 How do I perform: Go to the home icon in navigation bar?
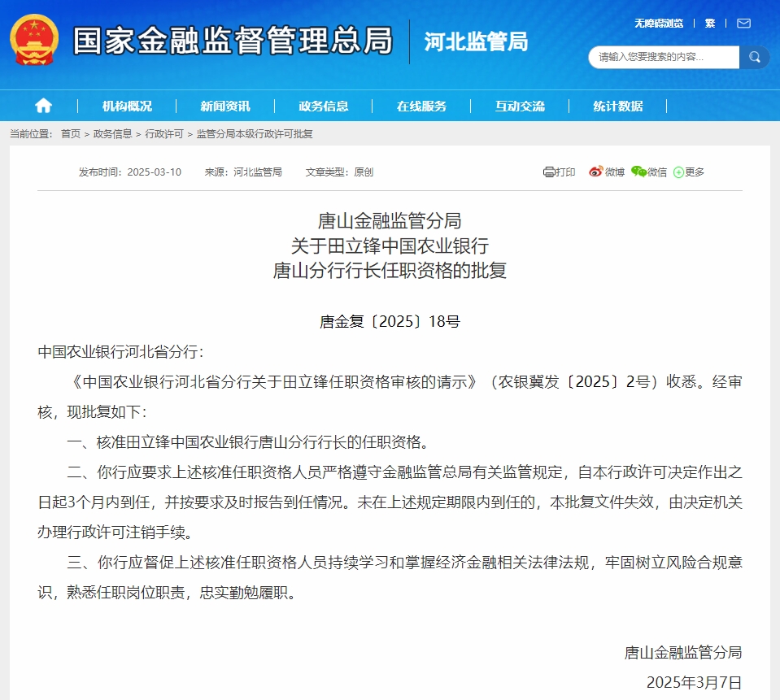tap(43, 106)
